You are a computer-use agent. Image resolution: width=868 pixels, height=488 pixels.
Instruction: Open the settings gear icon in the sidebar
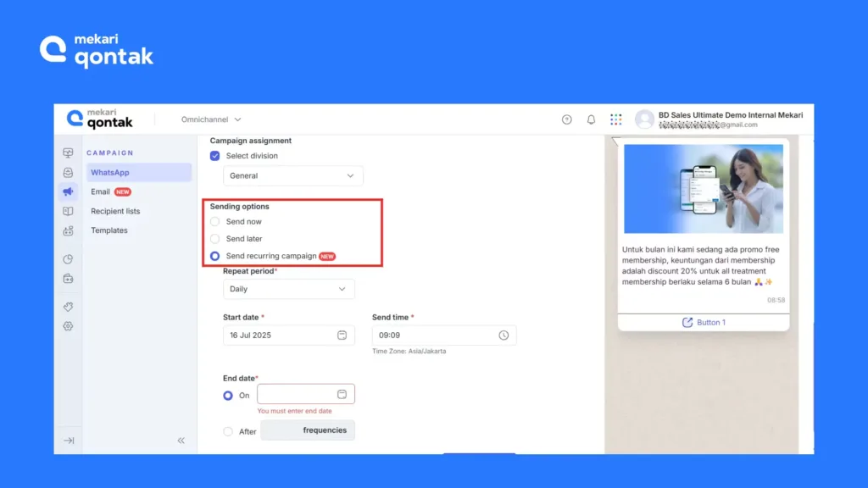tap(68, 325)
